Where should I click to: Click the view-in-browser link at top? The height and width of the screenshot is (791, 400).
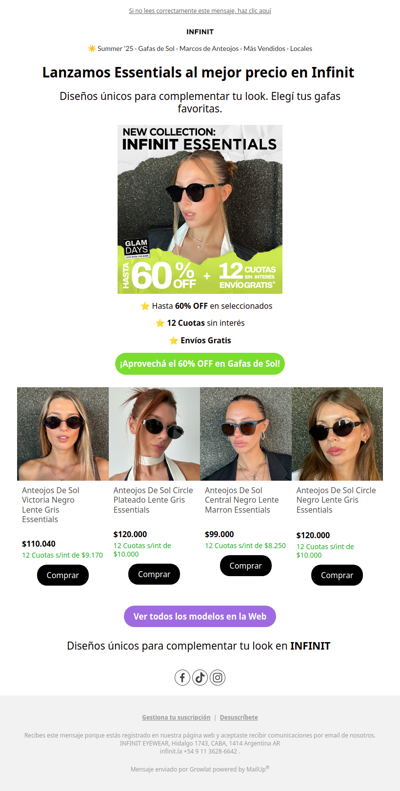[200, 11]
